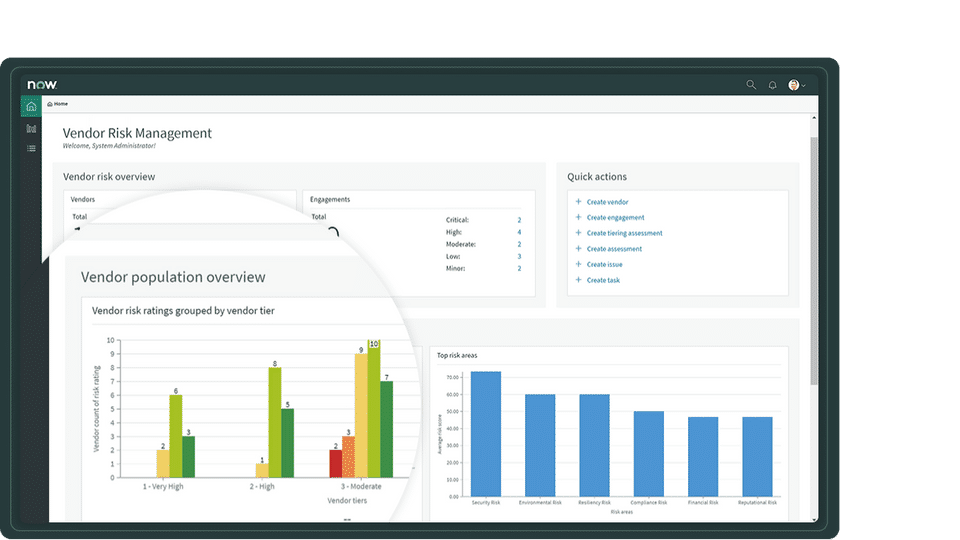Click the ServiceNow 'now' logo
Screen dimensions: 960x540
tap(42, 84)
